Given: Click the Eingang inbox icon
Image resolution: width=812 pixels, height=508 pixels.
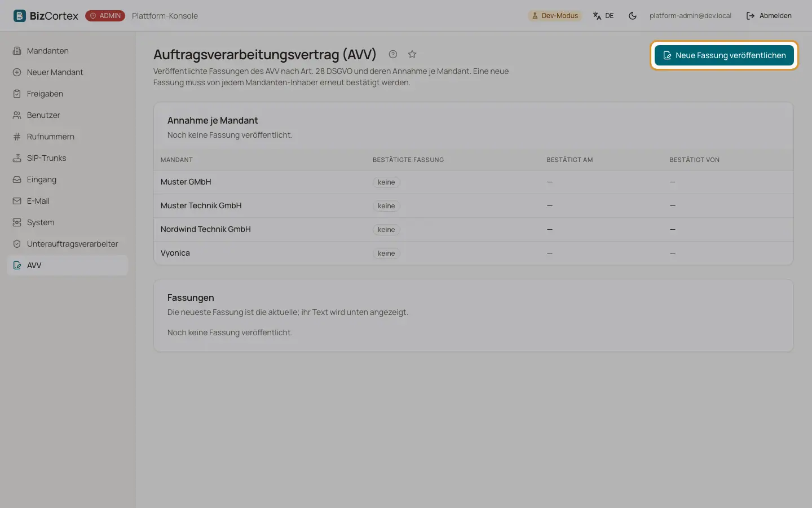Looking at the screenshot, I should [x=17, y=179].
